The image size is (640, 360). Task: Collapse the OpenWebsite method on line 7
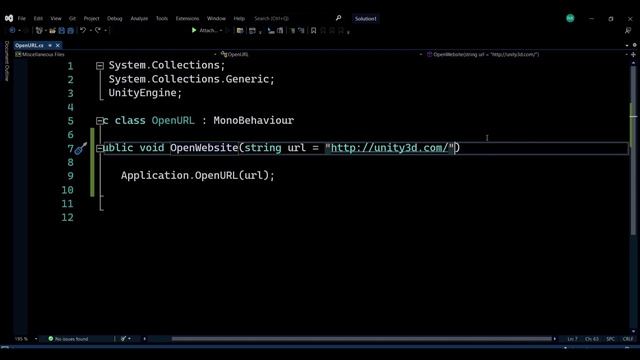pyautogui.click(x=100, y=148)
